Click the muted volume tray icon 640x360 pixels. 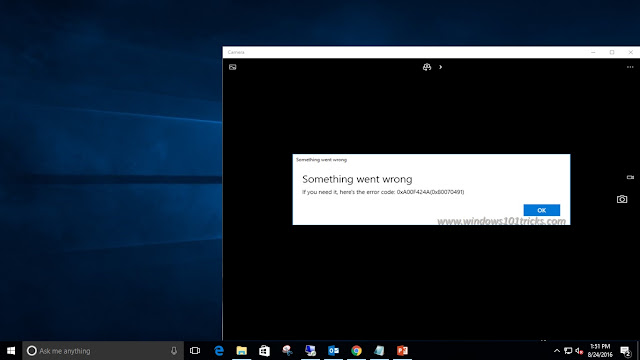579,351
